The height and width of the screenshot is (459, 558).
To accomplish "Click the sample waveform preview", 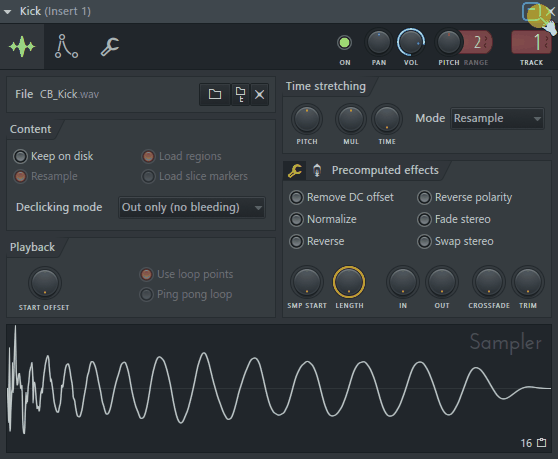I will click(x=279, y=389).
